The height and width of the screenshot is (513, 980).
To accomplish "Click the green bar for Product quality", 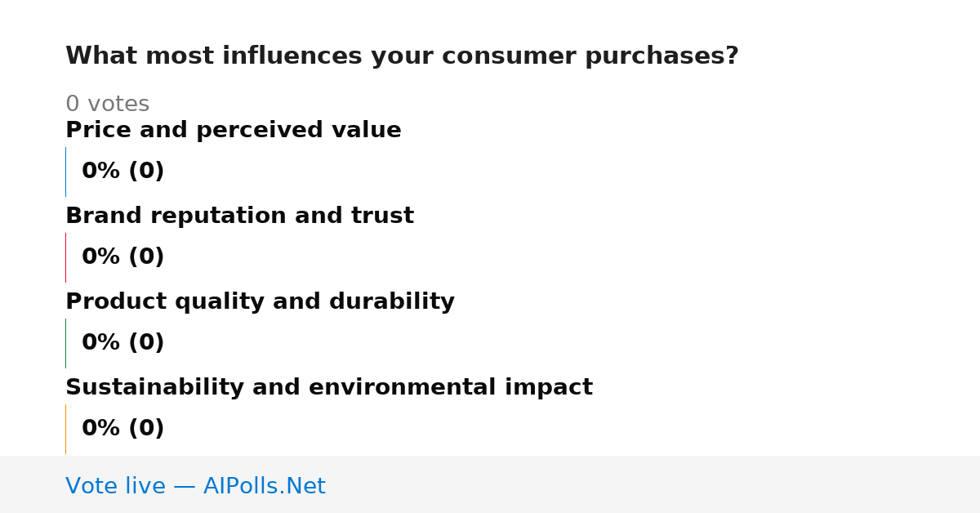I will pos(65,343).
